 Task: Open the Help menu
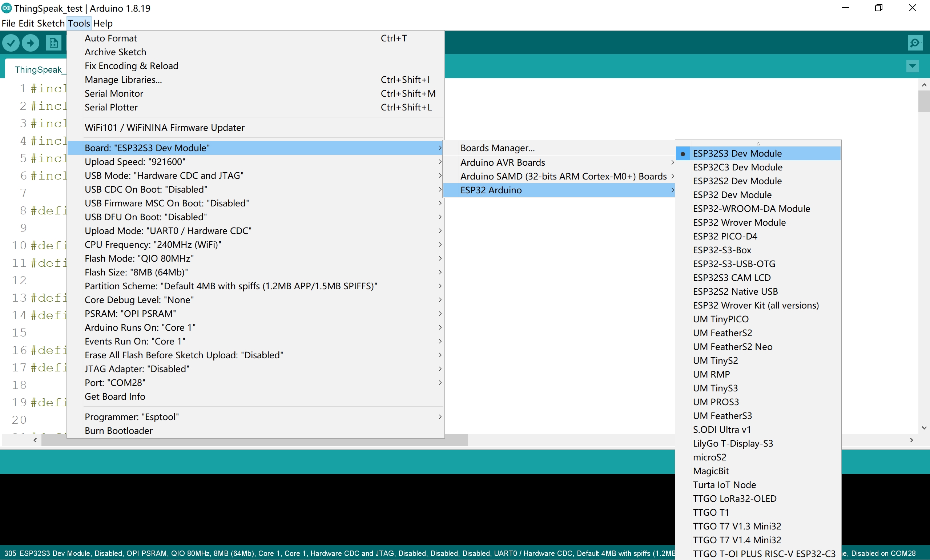tap(102, 23)
